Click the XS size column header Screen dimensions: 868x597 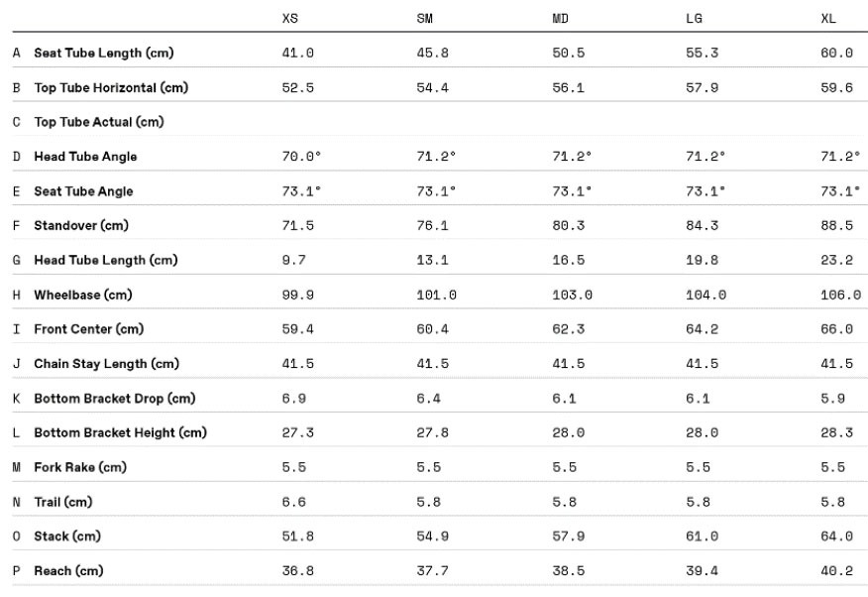pyautogui.click(x=290, y=19)
